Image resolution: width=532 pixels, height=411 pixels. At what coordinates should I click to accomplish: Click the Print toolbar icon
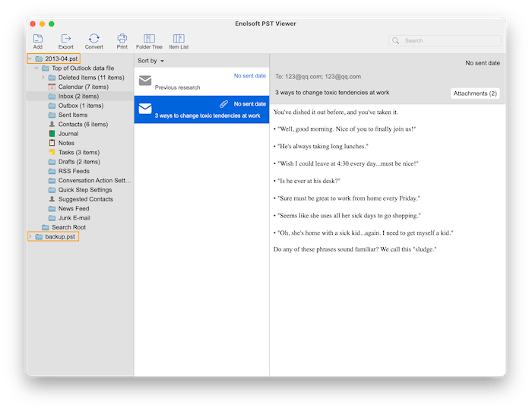[x=122, y=39]
